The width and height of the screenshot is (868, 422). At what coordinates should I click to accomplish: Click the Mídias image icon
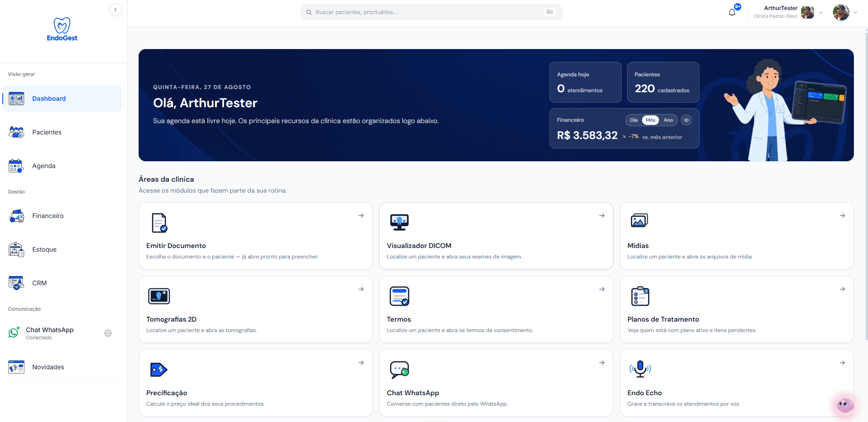point(639,221)
